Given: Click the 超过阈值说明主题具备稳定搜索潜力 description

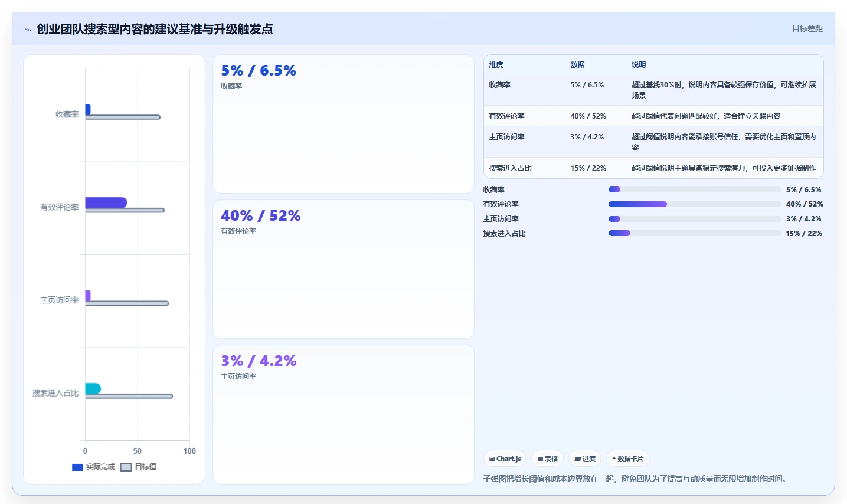Looking at the screenshot, I should (x=724, y=168).
